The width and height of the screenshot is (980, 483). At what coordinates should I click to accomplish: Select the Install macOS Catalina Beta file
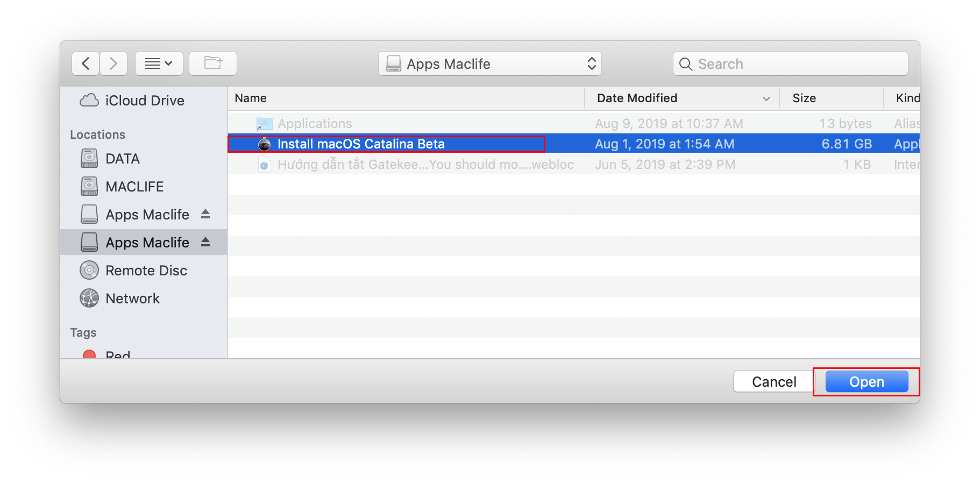click(360, 144)
